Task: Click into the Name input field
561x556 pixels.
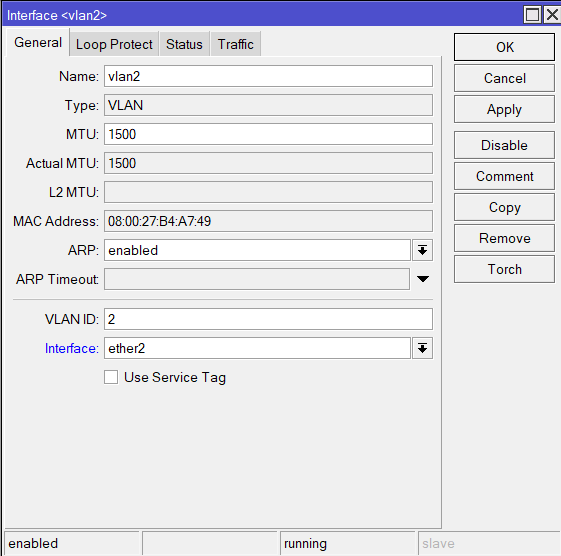Action: pos(268,76)
